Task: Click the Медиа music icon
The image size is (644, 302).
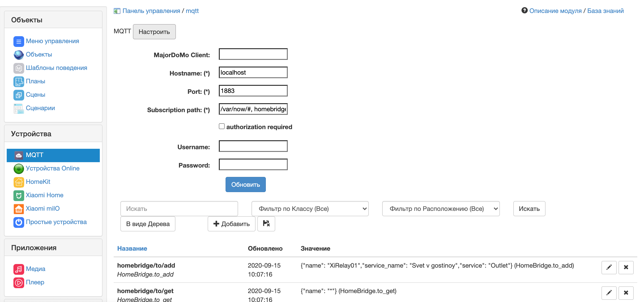Action: 19,269
